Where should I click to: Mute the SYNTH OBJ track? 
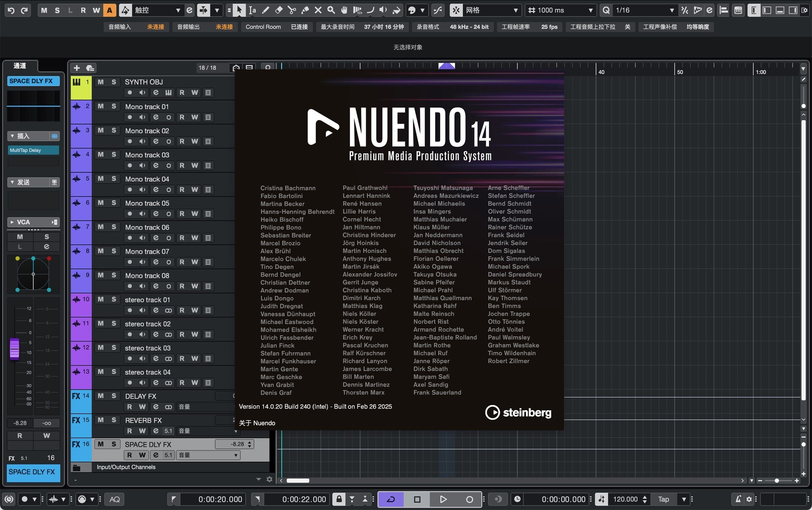pos(101,82)
